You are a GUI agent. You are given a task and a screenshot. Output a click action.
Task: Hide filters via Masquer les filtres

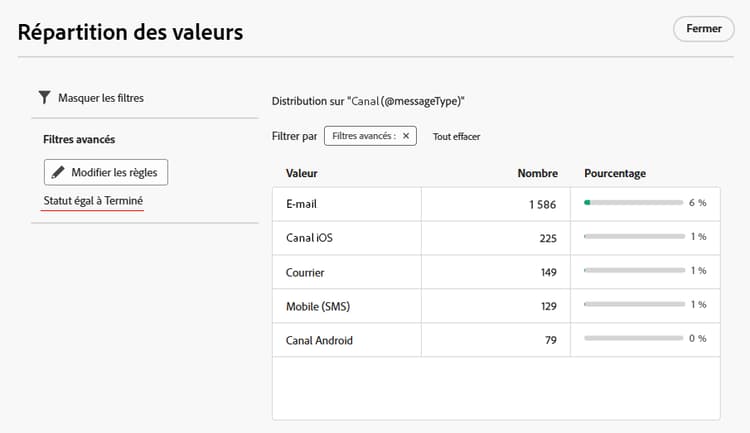click(100, 97)
